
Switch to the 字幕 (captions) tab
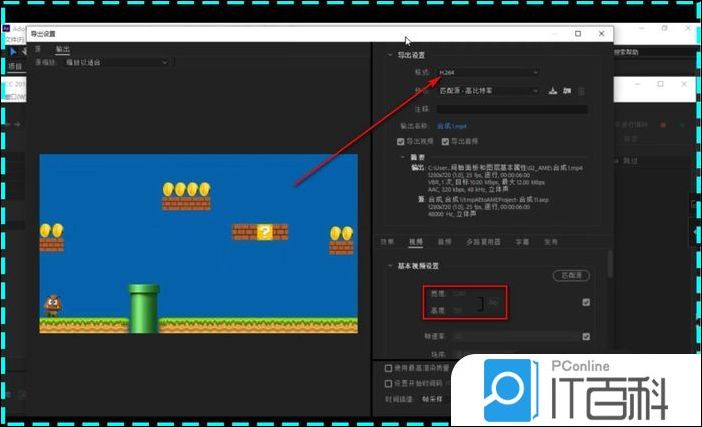(522, 242)
